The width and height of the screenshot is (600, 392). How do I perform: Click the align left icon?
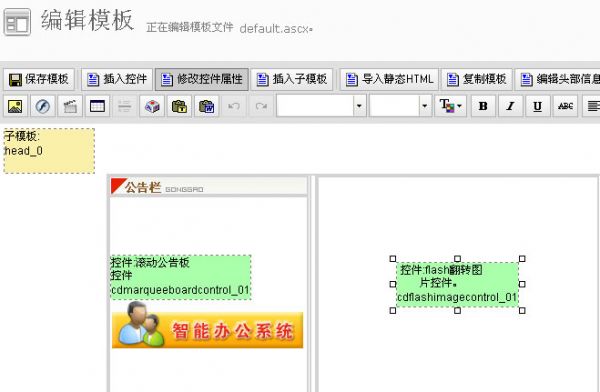[x=592, y=106]
